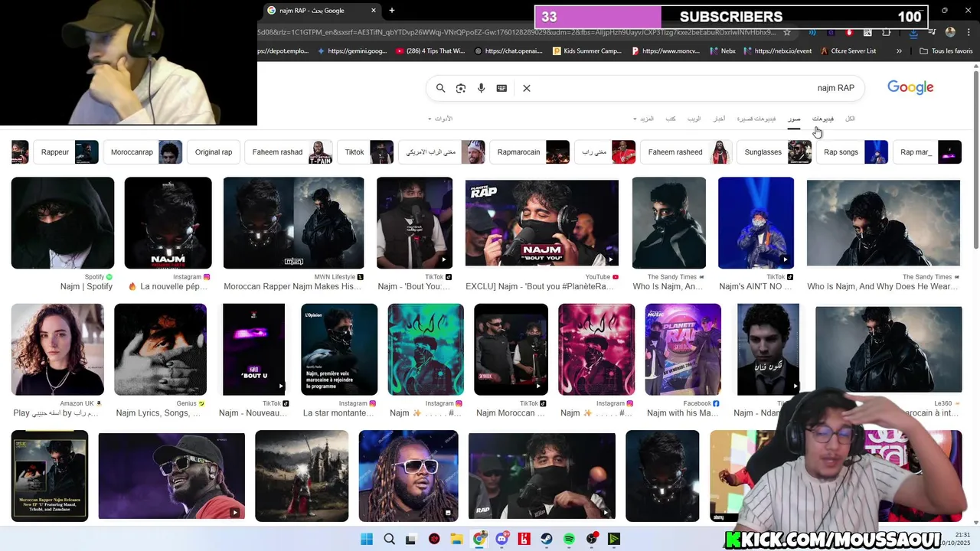
Task: Open the Nebx bookmark
Action: pos(722,51)
